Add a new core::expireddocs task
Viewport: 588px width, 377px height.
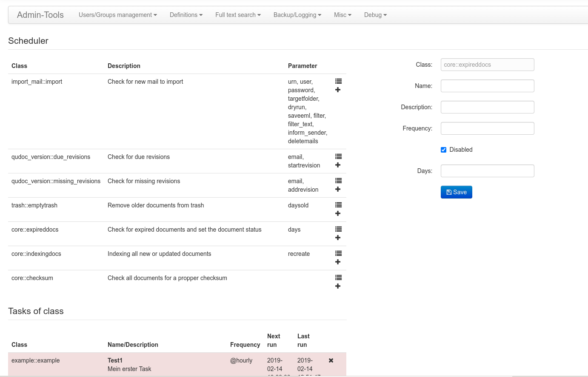pos(338,238)
